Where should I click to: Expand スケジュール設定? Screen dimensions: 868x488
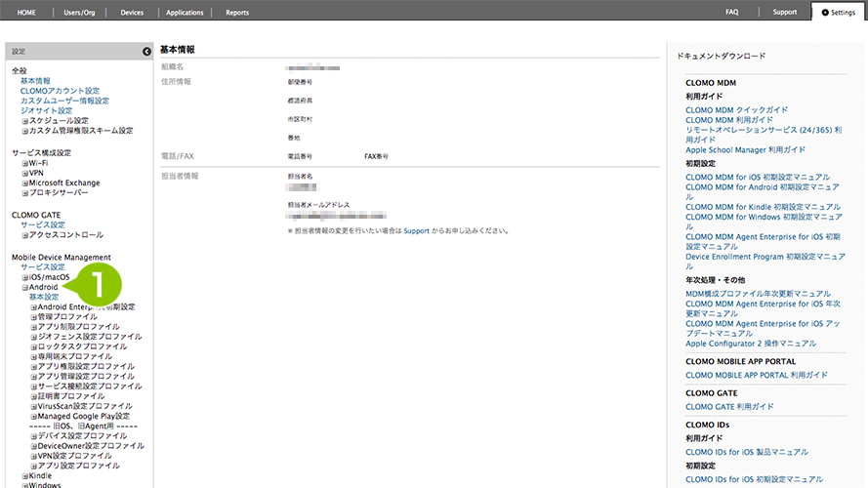[25, 121]
